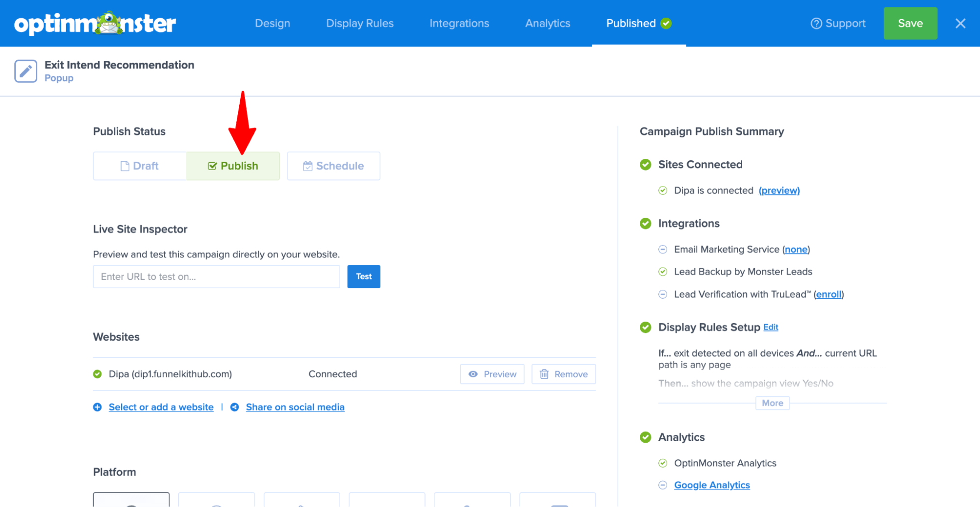Click share icon beside social media link
The height and width of the screenshot is (507, 980).
click(234, 407)
